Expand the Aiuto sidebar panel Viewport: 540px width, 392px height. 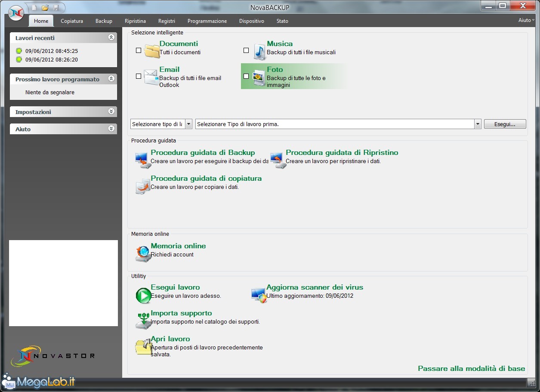coord(111,129)
